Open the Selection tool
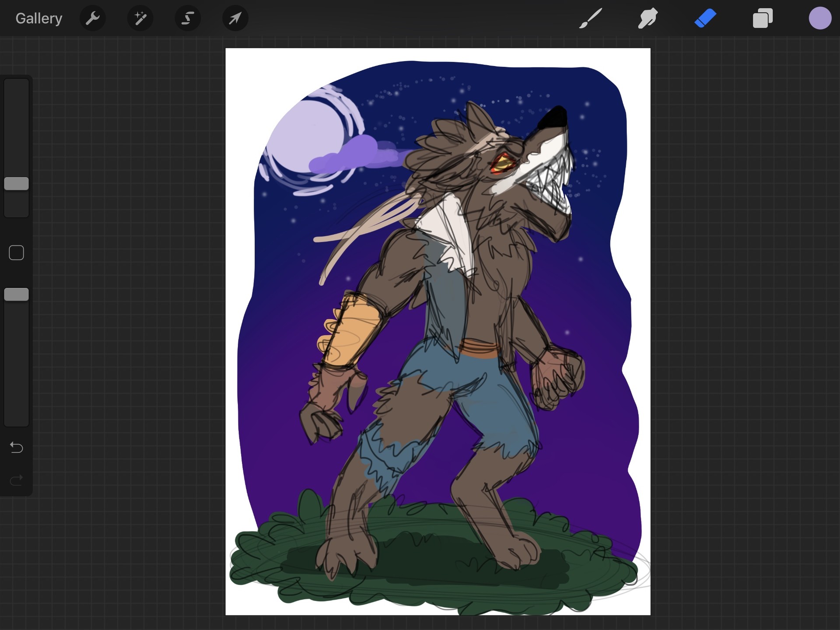 coord(187,18)
